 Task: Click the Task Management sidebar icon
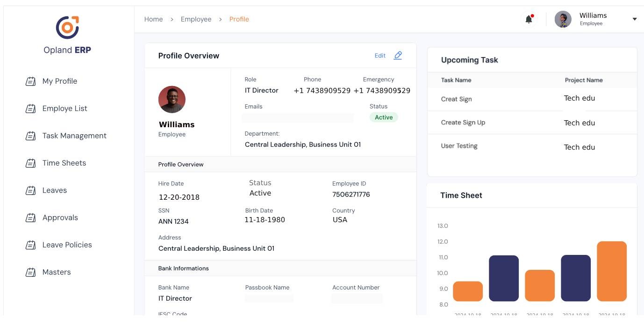(x=30, y=135)
